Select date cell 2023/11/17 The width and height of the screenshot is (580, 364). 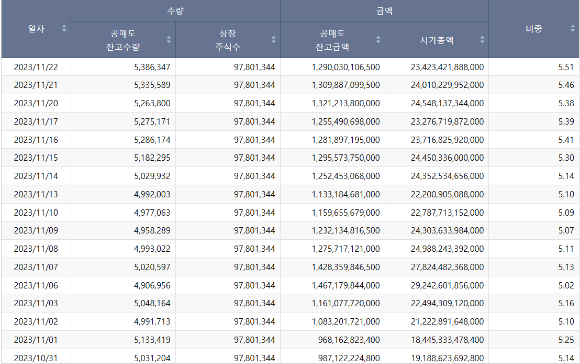(x=36, y=121)
